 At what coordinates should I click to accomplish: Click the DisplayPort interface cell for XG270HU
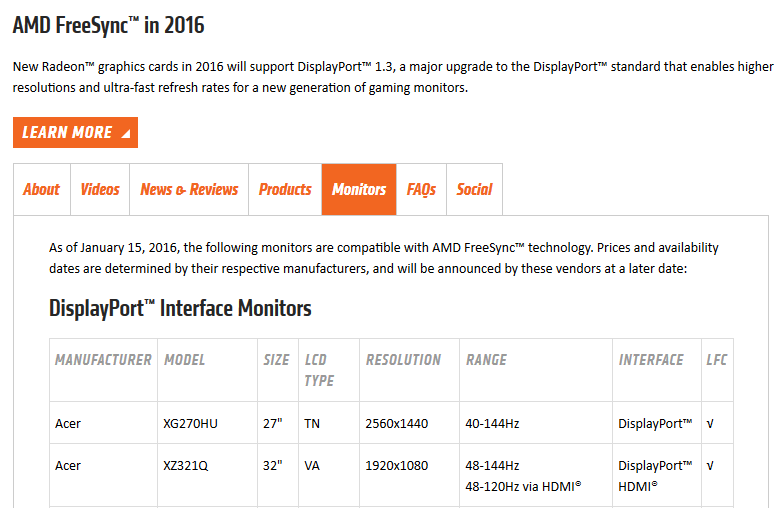pyautogui.click(x=655, y=424)
